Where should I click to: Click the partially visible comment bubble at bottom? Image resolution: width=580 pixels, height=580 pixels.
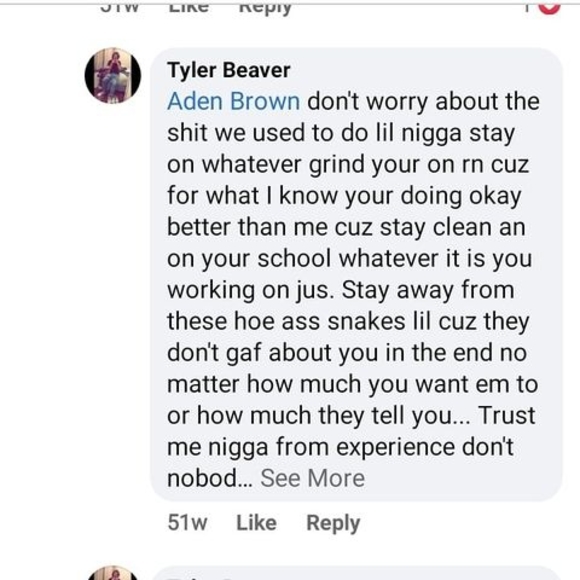[357, 573]
